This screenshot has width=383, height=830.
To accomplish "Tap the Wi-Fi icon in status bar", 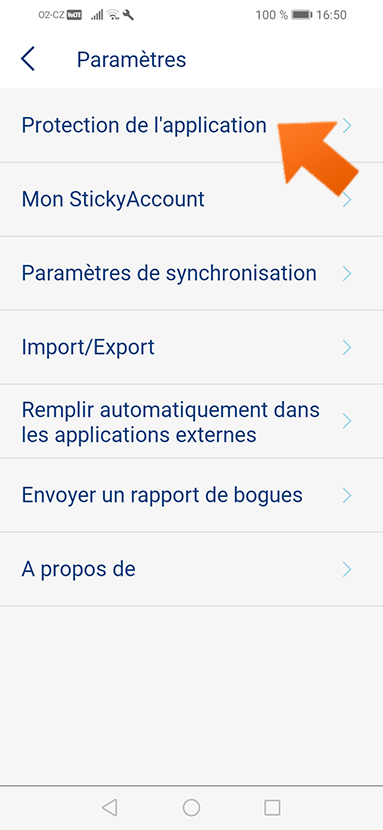I will (x=113, y=15).
